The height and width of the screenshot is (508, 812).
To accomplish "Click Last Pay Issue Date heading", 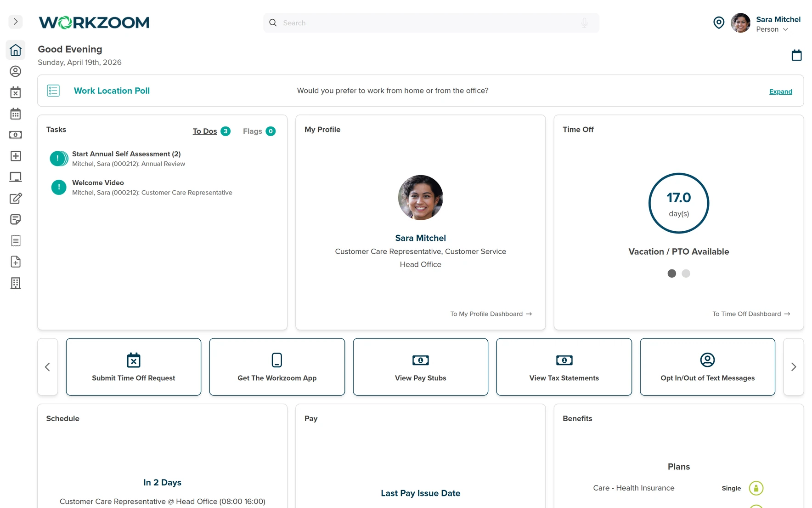I will click(x=420, y=493).
